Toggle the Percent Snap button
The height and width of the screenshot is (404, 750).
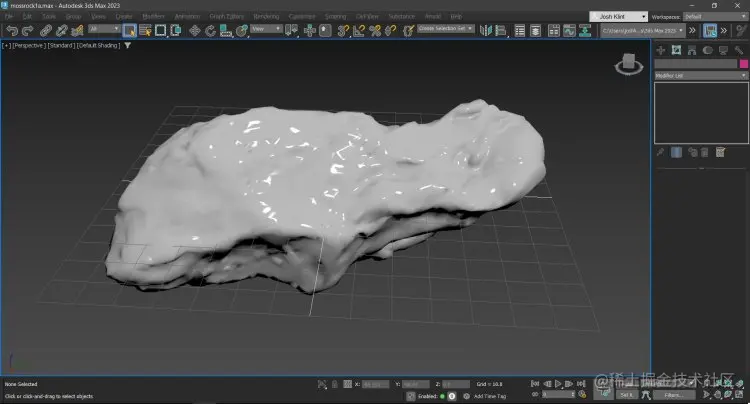tap(375, 31)
